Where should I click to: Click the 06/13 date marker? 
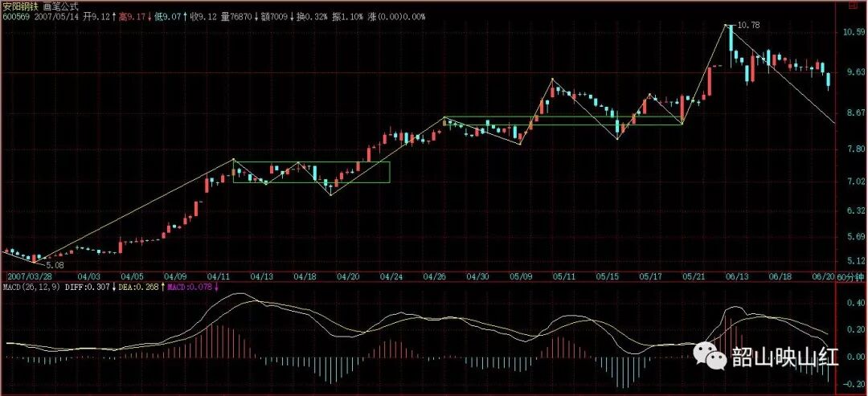736,276
